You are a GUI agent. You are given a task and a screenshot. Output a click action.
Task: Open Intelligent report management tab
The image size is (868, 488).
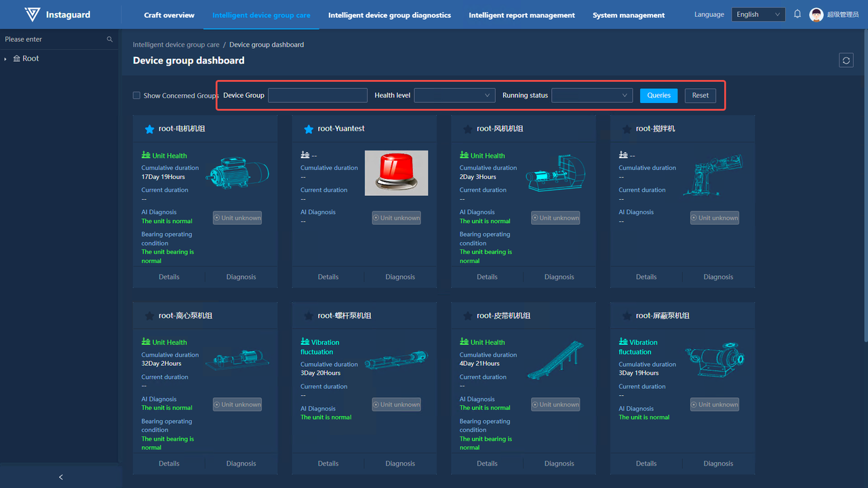click(x=521, y=15)
